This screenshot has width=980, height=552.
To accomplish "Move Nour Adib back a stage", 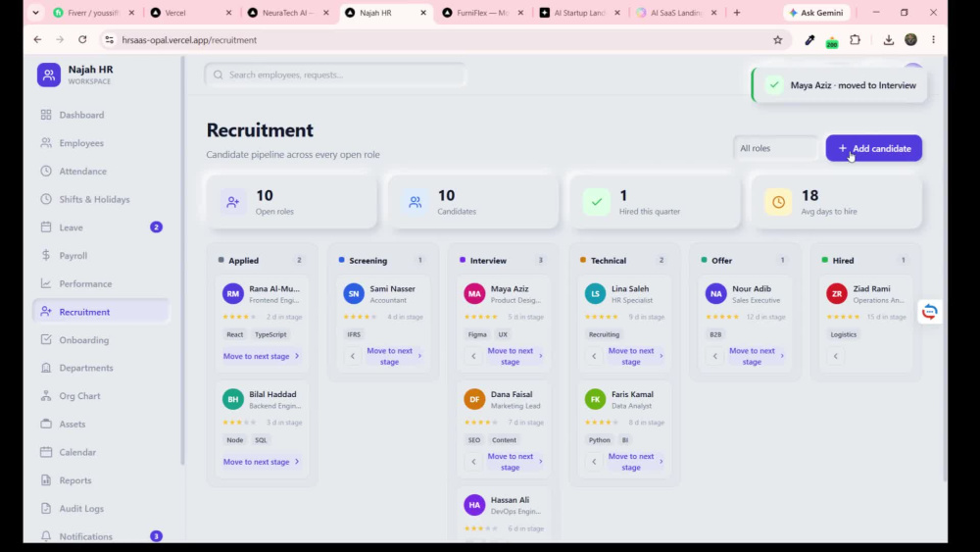I will (715, 356).
